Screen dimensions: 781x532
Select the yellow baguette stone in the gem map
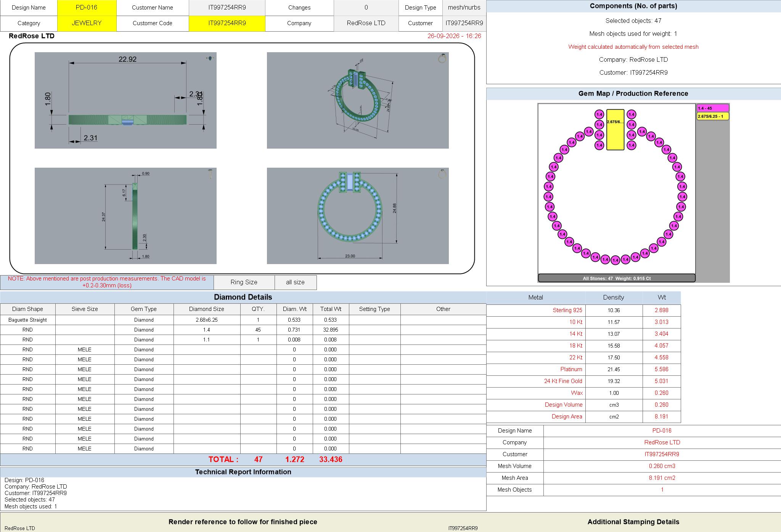615,130
